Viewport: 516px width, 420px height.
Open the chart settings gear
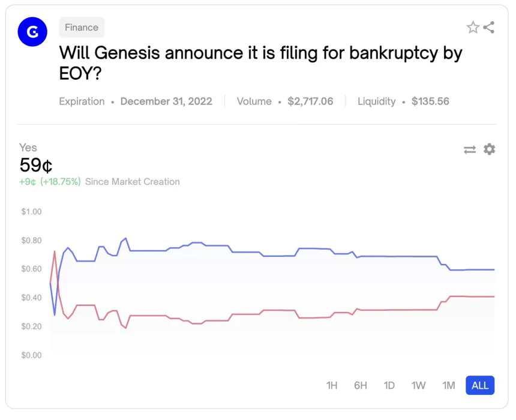[x=489, y=149]
